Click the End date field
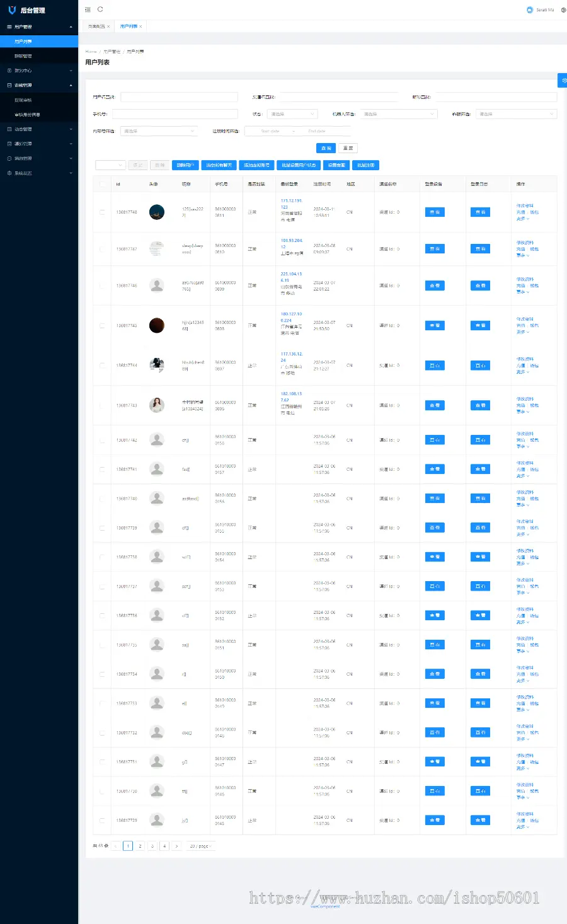 317,131
